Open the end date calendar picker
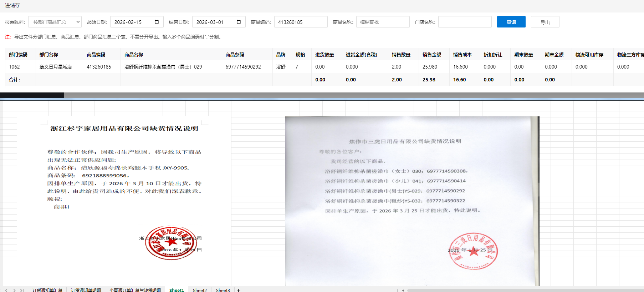The height and width of the screenshot is (292, 644). tap(239, 22)
